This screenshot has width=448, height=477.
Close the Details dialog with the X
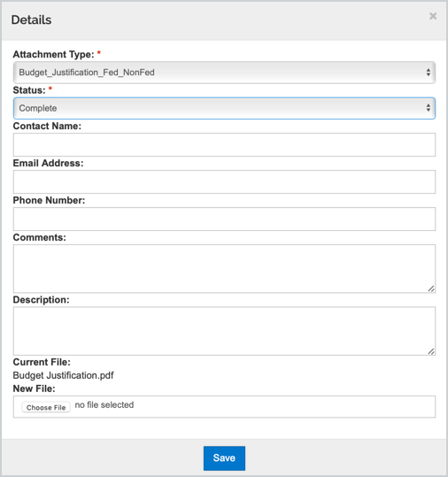[433, 16]
